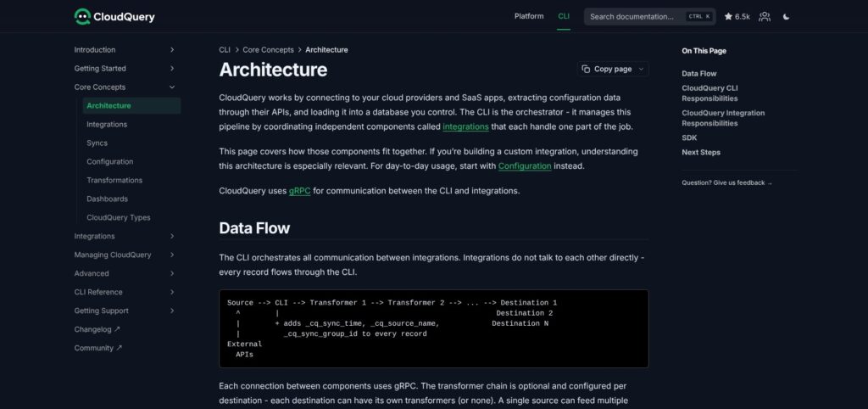Follow the gRPC link in the text
The height and width of the screenshot is (409, 868).
299,191
